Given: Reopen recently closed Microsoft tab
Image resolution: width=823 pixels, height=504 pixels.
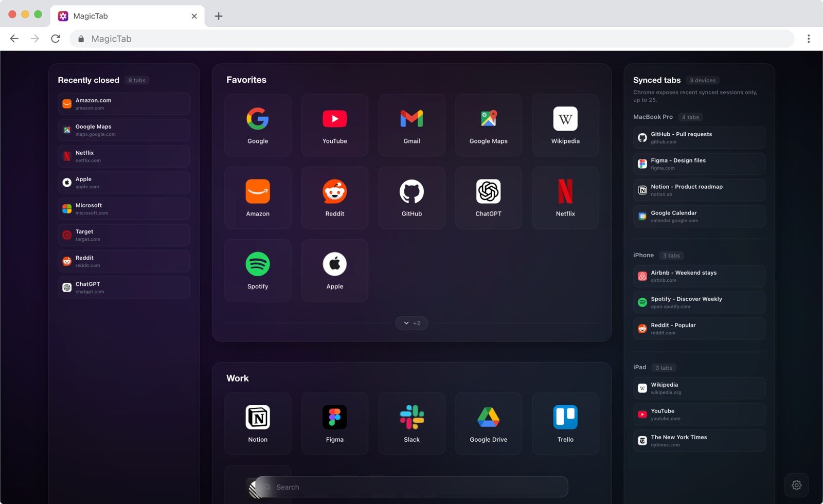Looking at the screenshot, I should point(124,209).
